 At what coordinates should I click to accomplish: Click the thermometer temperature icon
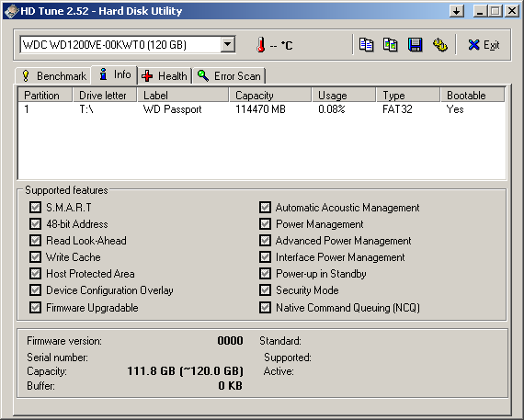[261, 45]
